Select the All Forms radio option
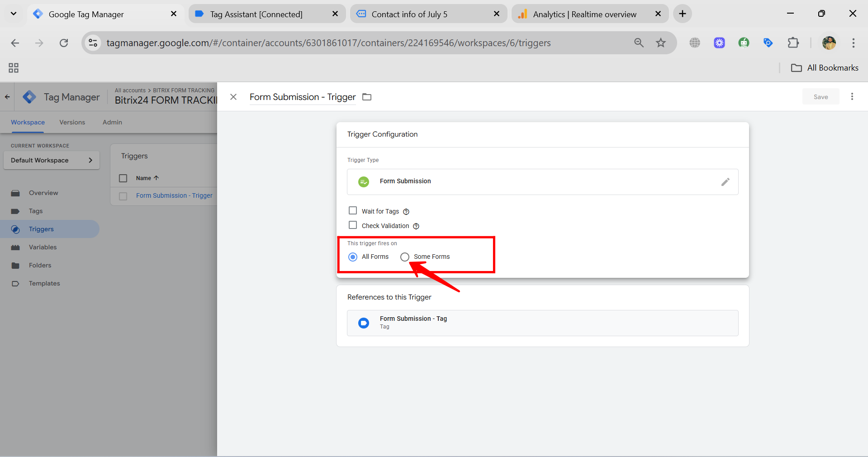 coord(353,257)
